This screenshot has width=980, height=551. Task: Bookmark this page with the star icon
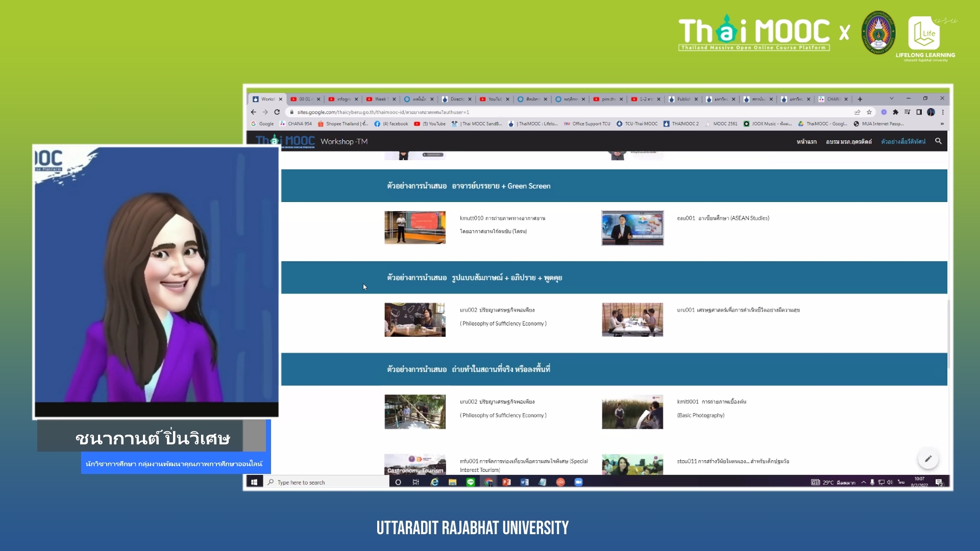coord(869,112)
